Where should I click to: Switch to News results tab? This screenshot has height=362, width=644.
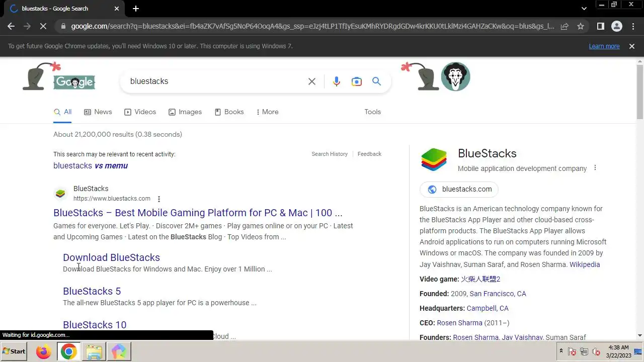coord(98,112)
